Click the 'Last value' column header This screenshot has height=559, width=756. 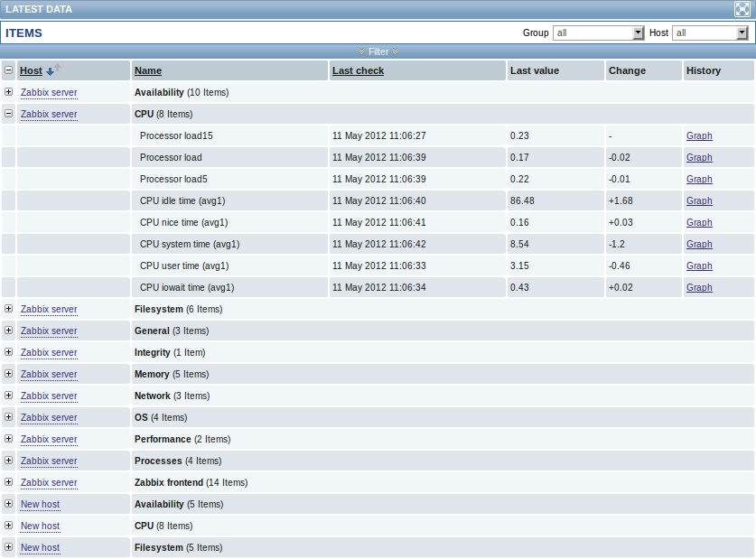(x=534, y=70)
